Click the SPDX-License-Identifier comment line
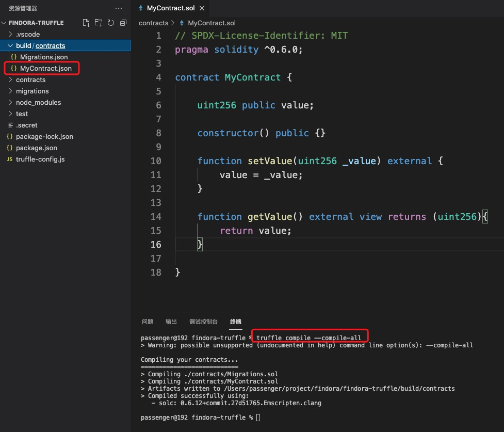 (x=262, y=36)
